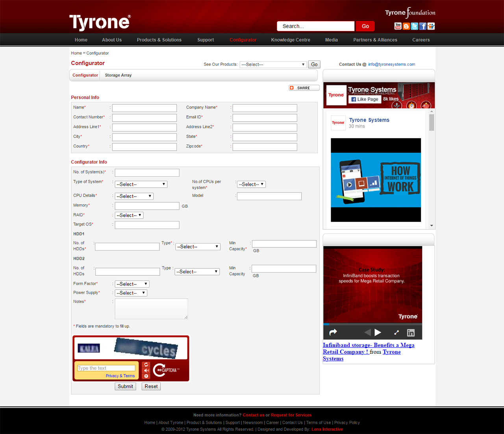The image size is (504, 434).
Task: Open the Media menu item
Action: 332,40
